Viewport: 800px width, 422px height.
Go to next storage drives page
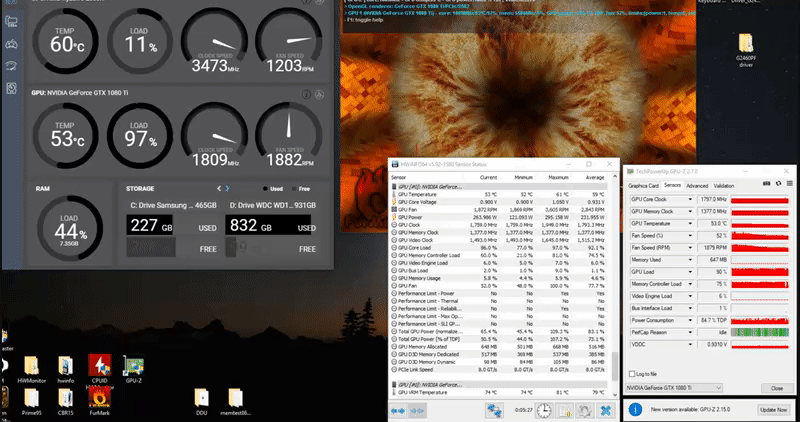tap(227, 189)
